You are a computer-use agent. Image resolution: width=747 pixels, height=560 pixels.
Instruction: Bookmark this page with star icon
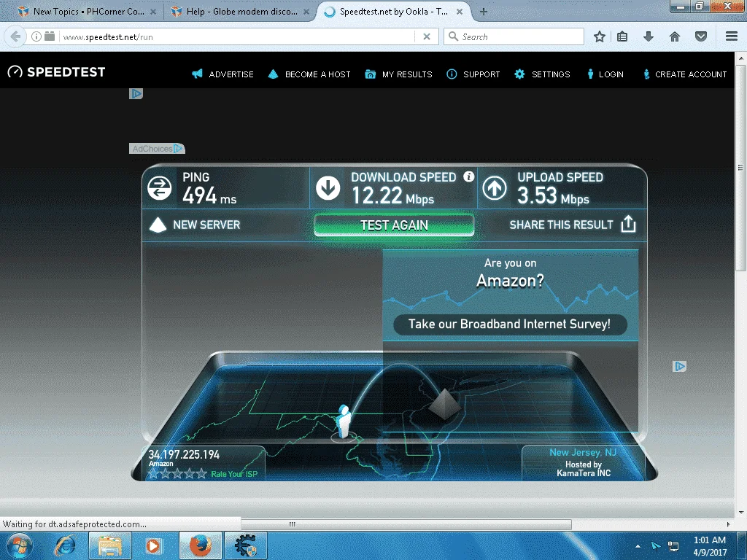click(600, 36)
